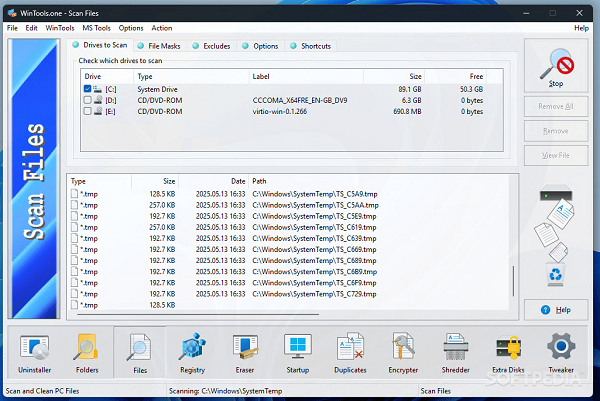Click the file icon for TS_C6B9.tmp
The width and height of the screenshot is (600, 401).
point(74,272)
